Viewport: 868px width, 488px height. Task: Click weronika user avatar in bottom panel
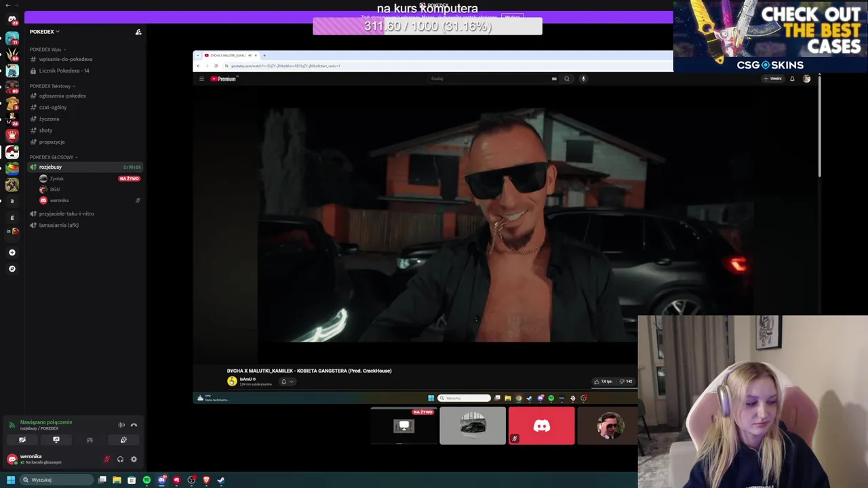pos(12,460)
